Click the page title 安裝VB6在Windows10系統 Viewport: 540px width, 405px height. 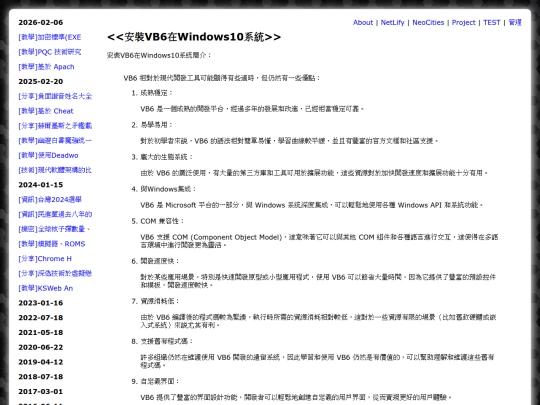tap(194, 37)
